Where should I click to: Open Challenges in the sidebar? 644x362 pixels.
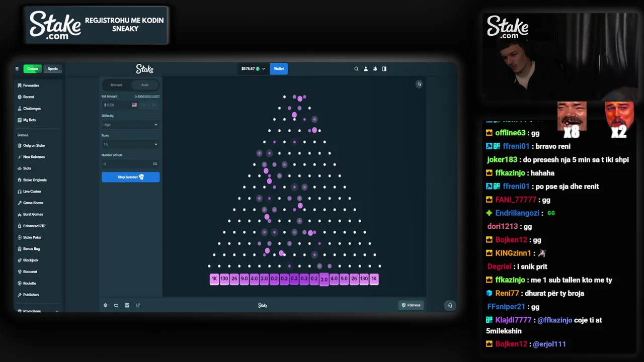click(x=32, y=109)
